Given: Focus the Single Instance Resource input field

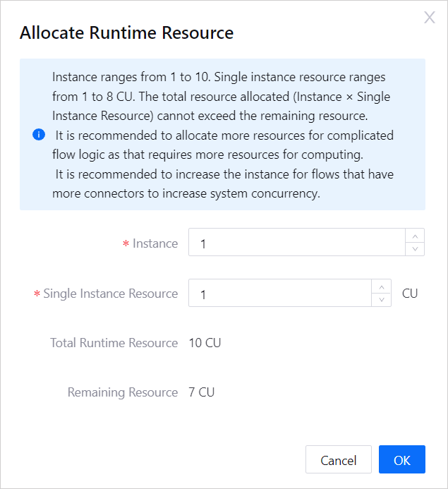Looking at the screenshot, I should 279,294.
